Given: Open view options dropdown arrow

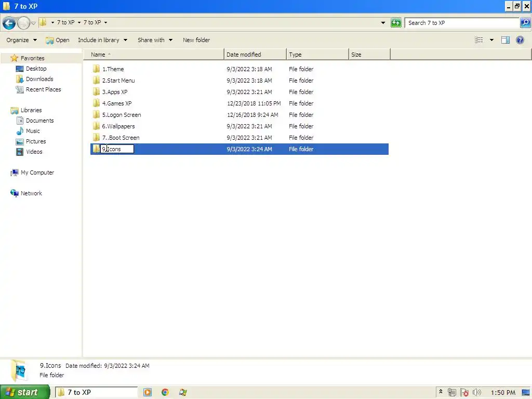Looking at the screenshot, I should tap(491, 40).
